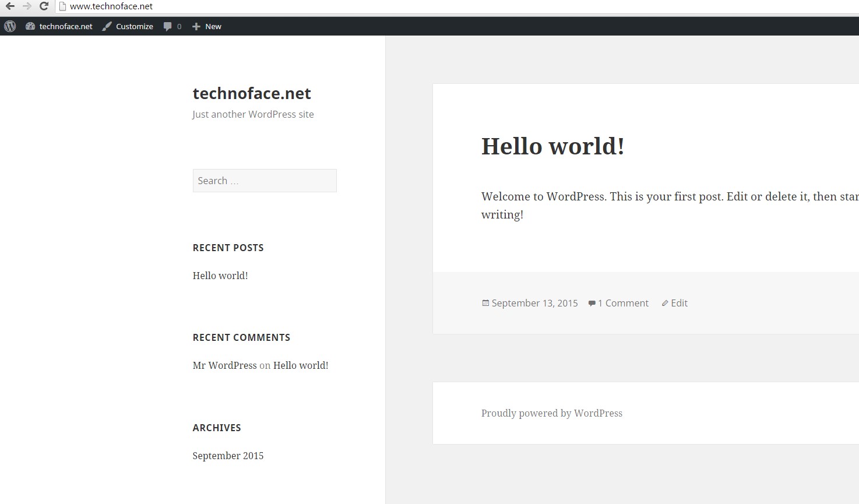859x504 pixels.
Task: Open the technoface.net admin bar menu
Action: (x=66, y=26)
